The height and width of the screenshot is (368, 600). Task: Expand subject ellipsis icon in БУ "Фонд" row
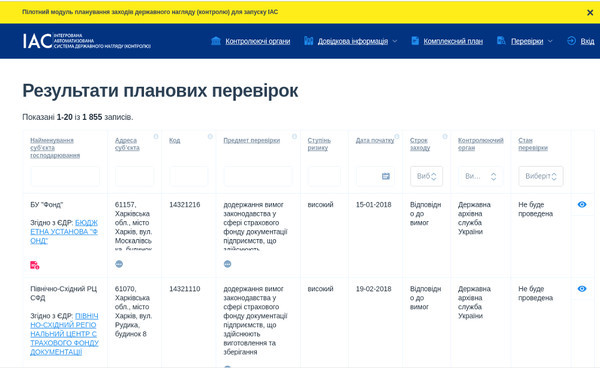coord(227,264)
